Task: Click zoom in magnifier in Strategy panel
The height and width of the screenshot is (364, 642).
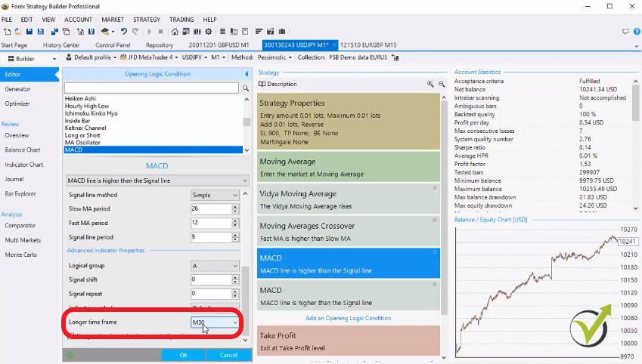Action: tap(430, 84)
